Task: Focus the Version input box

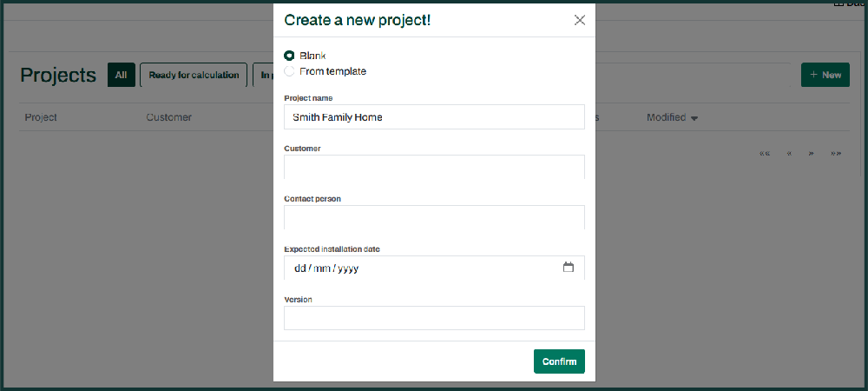Action: coord(434,318)
